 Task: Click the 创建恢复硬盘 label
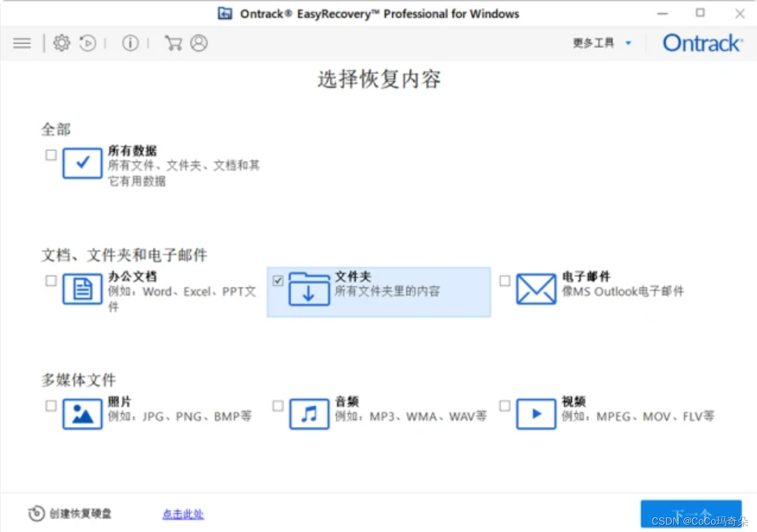(81, 514)
